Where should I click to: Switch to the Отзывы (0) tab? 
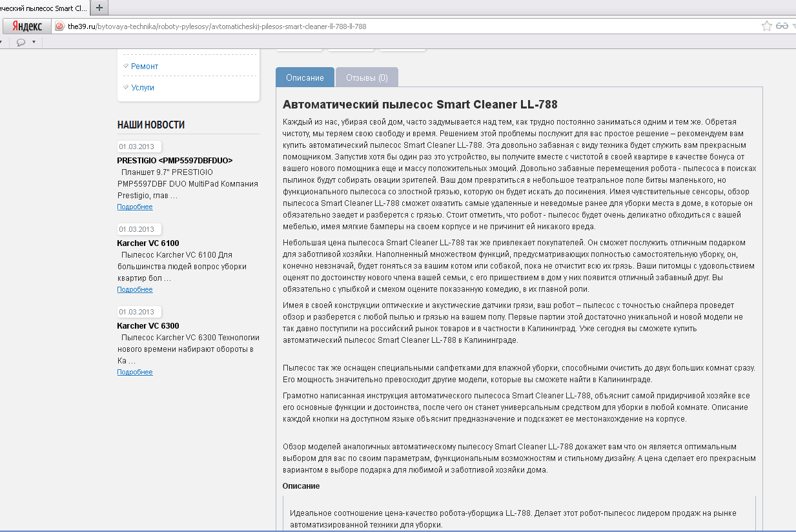[x=367, y=77]
